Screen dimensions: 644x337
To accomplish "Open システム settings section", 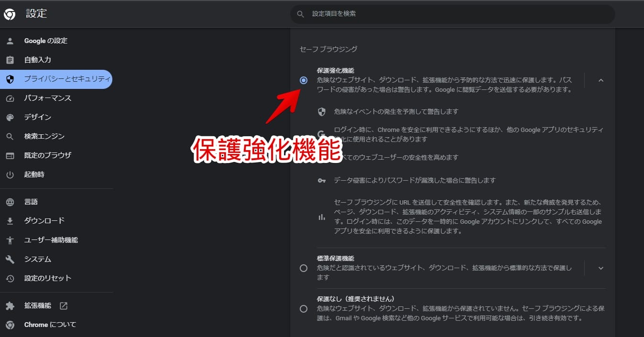I will (56, 259).
